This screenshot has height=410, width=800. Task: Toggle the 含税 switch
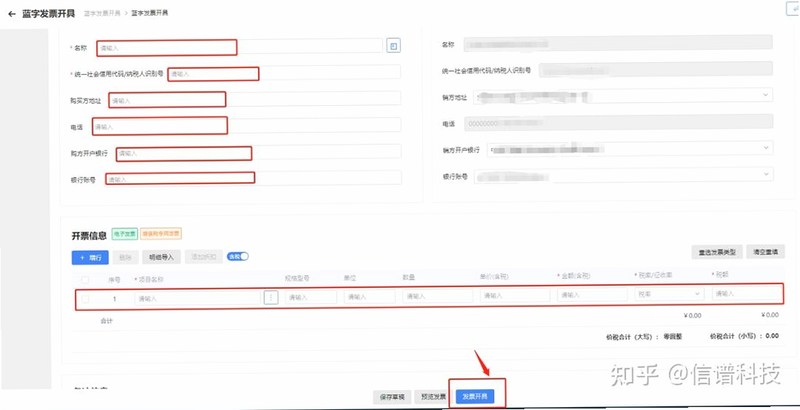pyautogui.click(x=238, y=257)
